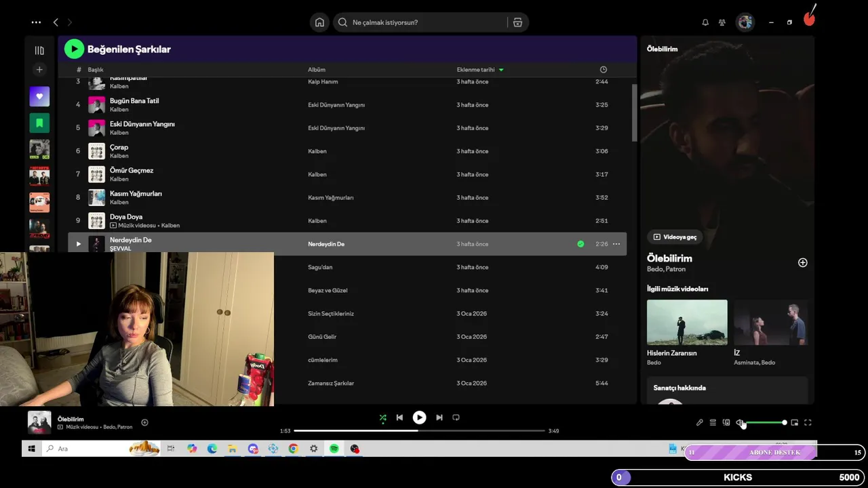The image size is (868, 488).
Task: Open the mini player icon
Action: [795, 422]
